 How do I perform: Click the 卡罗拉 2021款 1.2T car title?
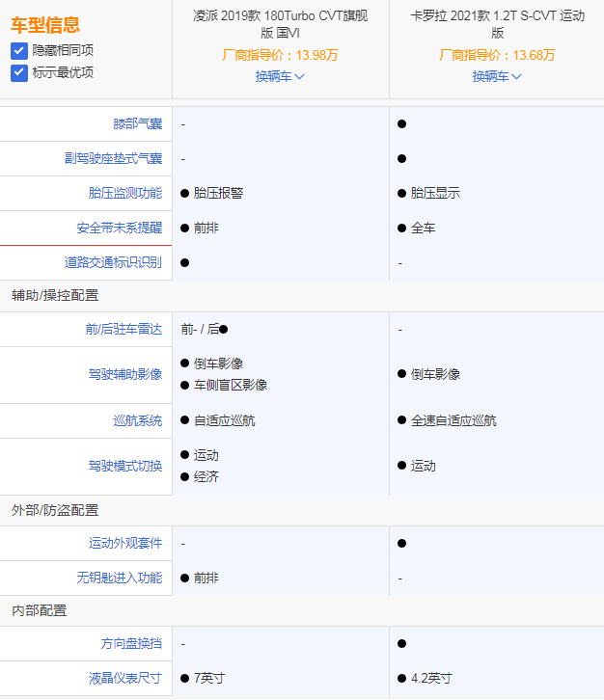(497, 24)
